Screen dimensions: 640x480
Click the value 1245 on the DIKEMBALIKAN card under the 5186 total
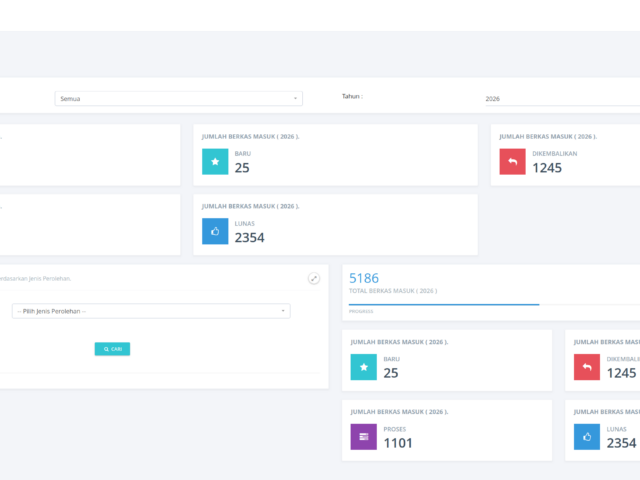coord(621,373)
